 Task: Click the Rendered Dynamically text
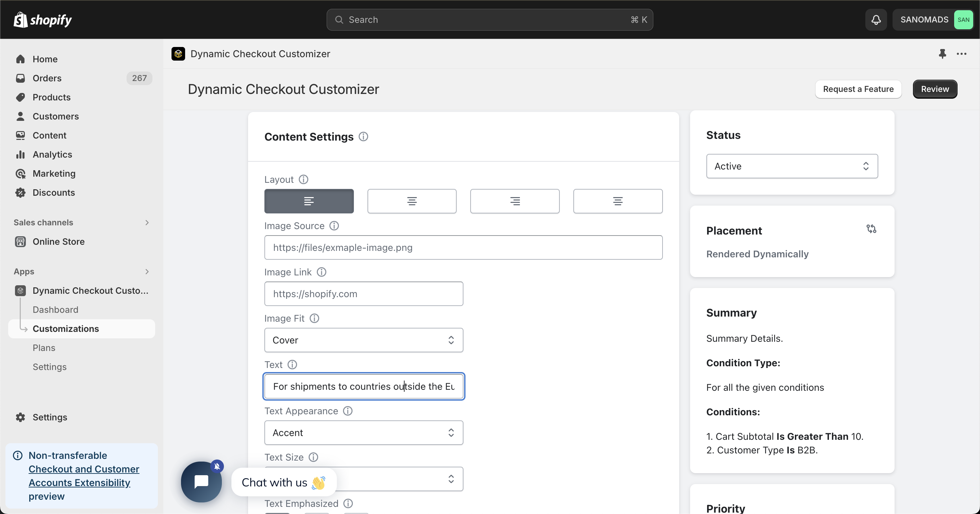[757, 254]
